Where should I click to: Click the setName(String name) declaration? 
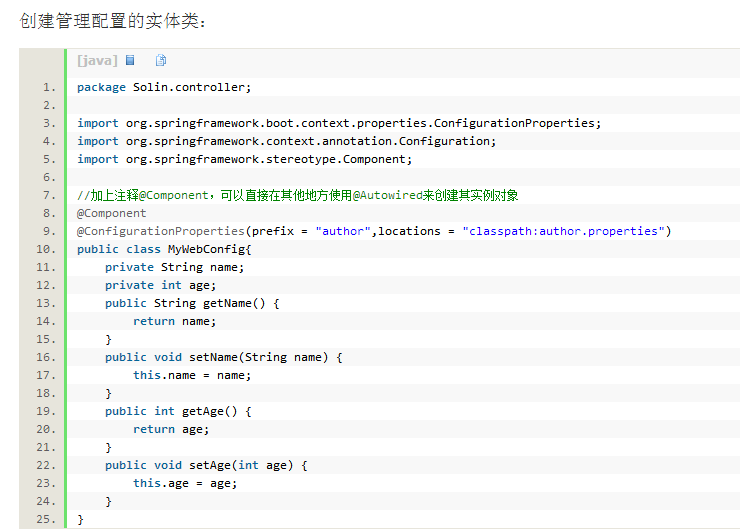pyautogui.click(x=224, y=357)
